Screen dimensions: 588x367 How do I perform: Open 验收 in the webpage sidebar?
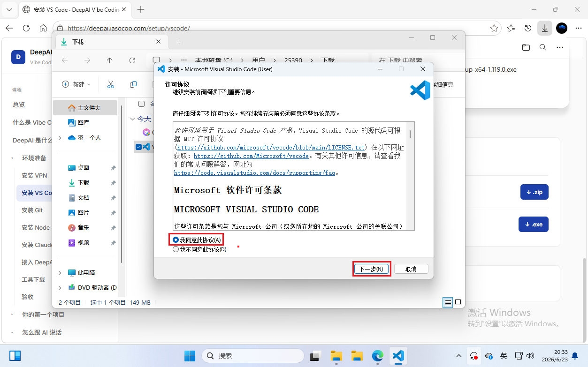28,297
